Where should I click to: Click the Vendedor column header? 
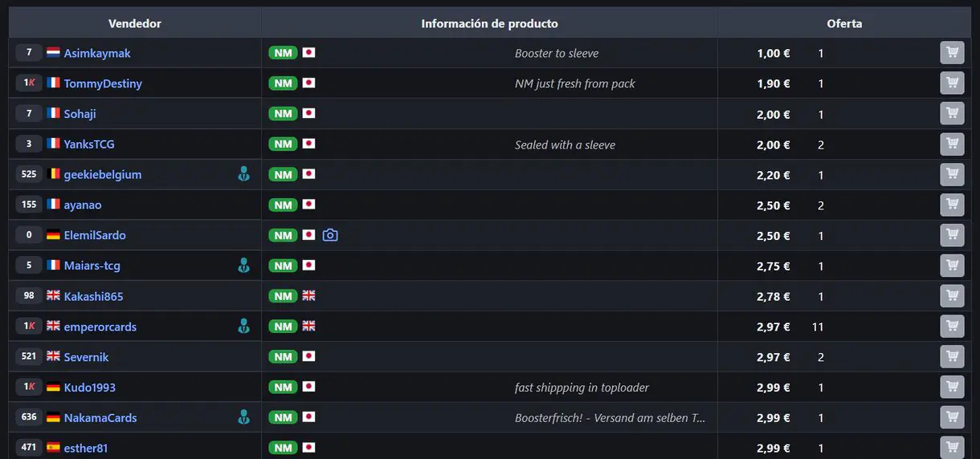[x=135, y=23]
